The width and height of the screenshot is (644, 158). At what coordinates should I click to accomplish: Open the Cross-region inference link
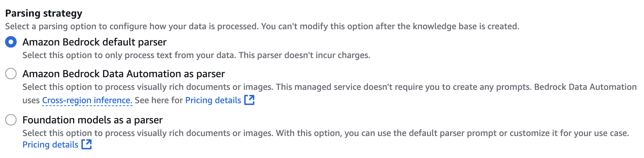[87, 100]
